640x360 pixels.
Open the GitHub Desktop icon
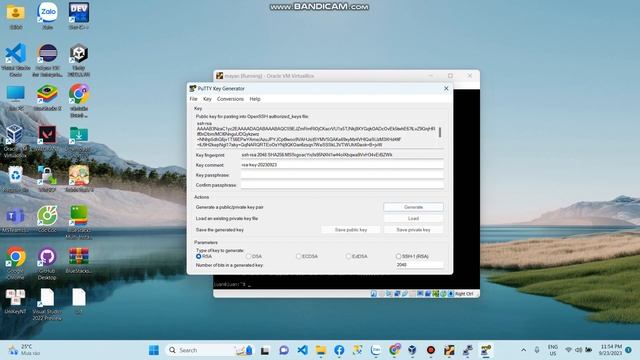tap(47, 263)
